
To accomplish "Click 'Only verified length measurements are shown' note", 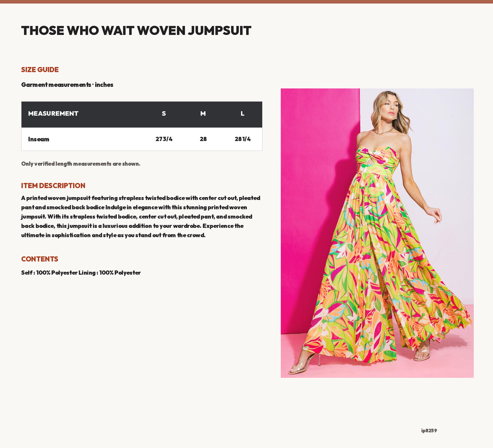I will tap(81, 164).
